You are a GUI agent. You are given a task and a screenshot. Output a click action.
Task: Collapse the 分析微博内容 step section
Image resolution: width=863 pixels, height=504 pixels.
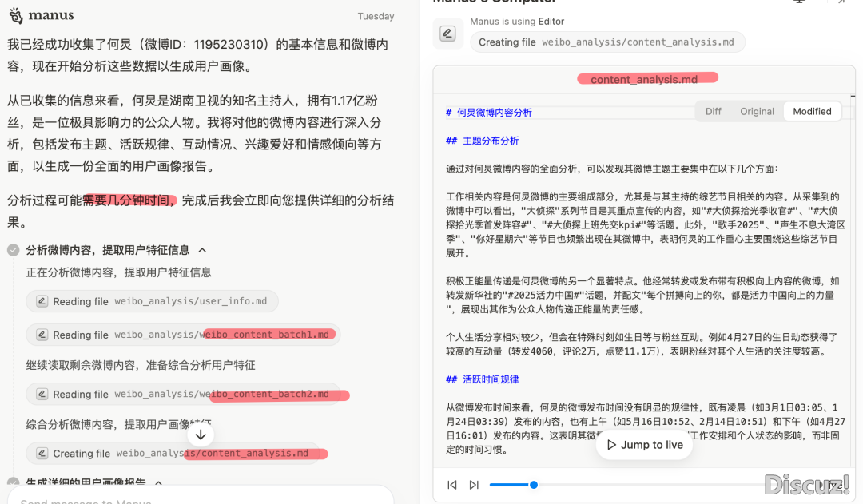point(202,250)
